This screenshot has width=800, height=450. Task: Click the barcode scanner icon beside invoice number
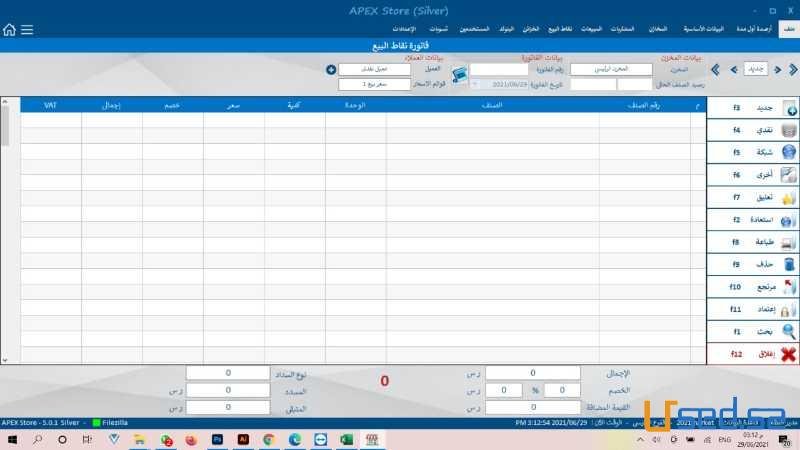(459, 76)
